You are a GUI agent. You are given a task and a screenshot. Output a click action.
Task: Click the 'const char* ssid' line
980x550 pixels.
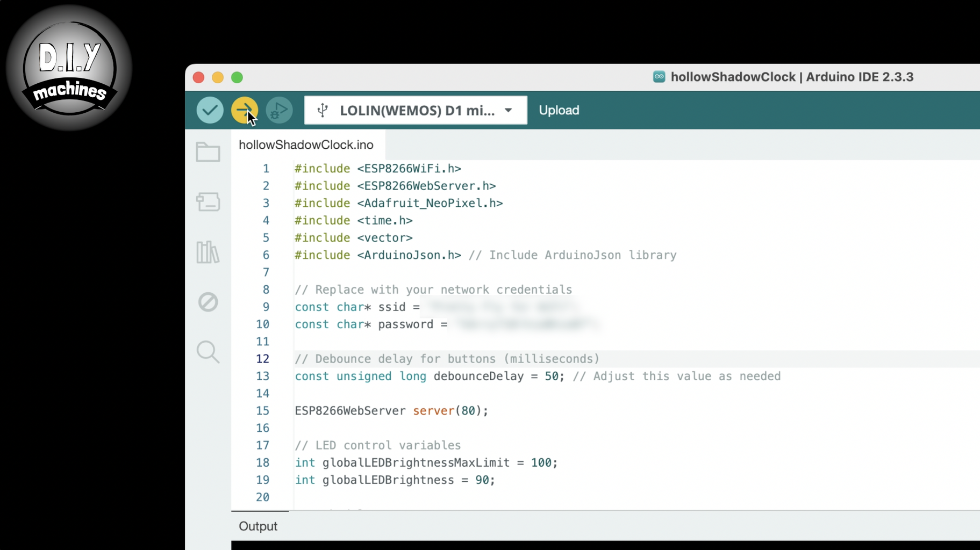coord(357,307)
